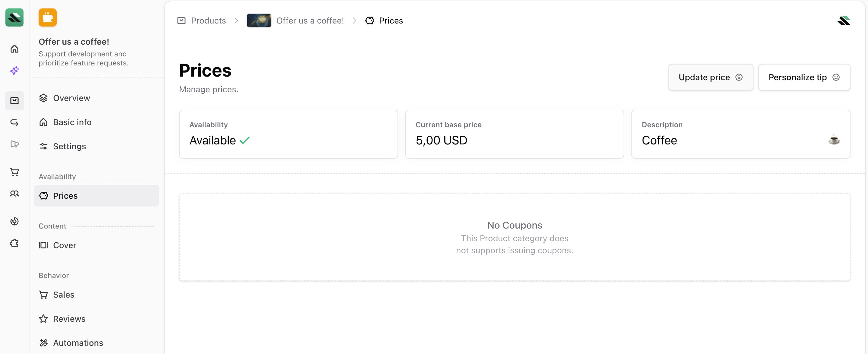Open the customers people icon
868x354 pixels.
point(14,194)
